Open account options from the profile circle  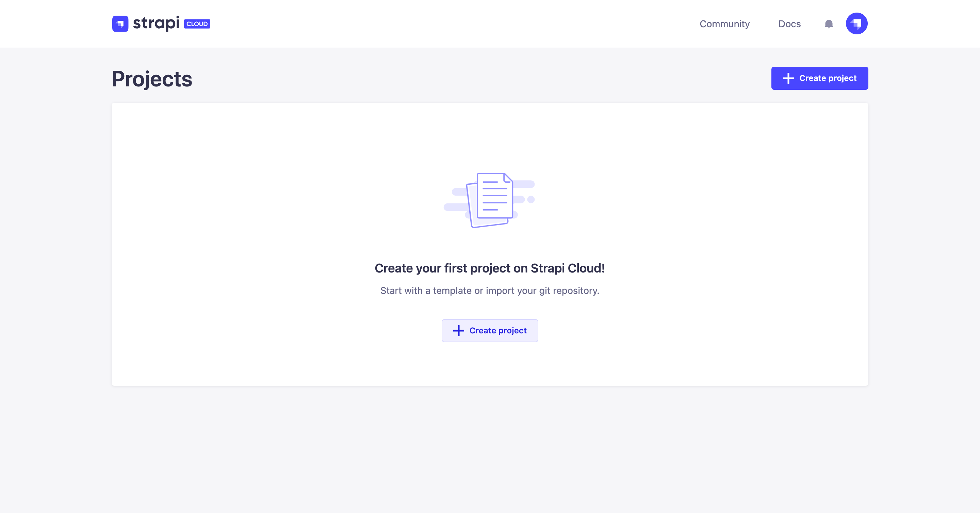pos(857,23)
